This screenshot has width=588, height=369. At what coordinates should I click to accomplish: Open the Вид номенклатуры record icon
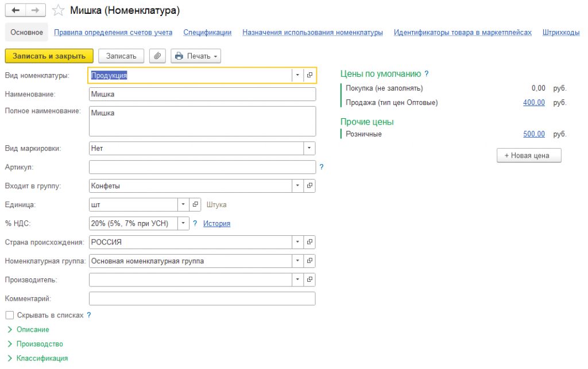310,75
